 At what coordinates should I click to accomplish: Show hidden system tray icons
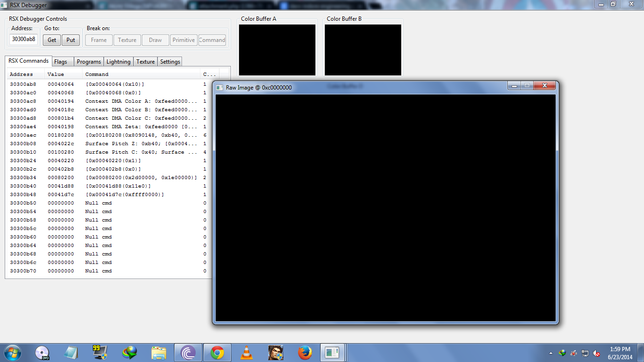551,353
